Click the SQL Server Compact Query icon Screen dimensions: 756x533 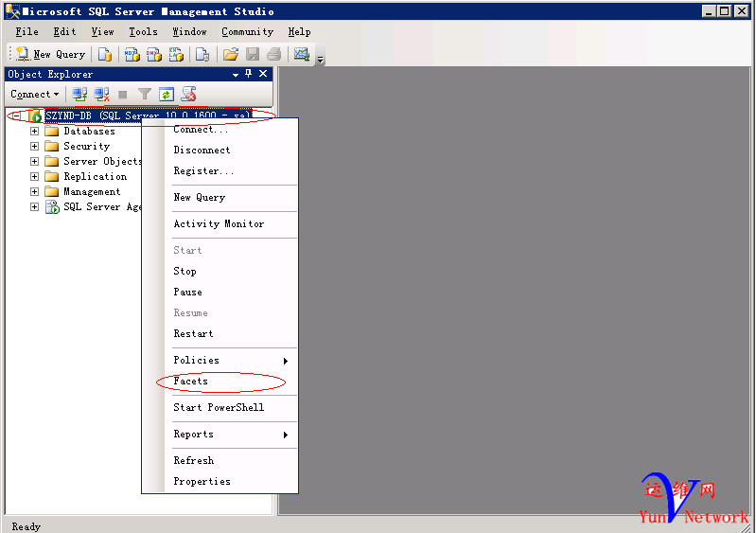click(x=202, y=54)
